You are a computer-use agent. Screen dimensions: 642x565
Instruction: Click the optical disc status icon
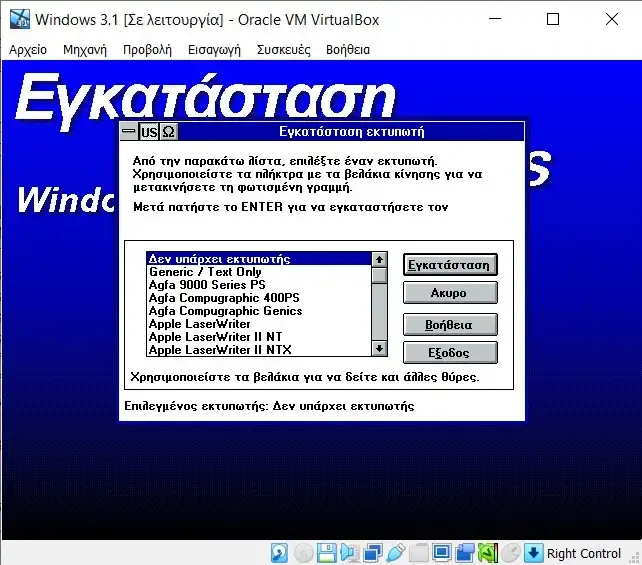pos(303,553)
